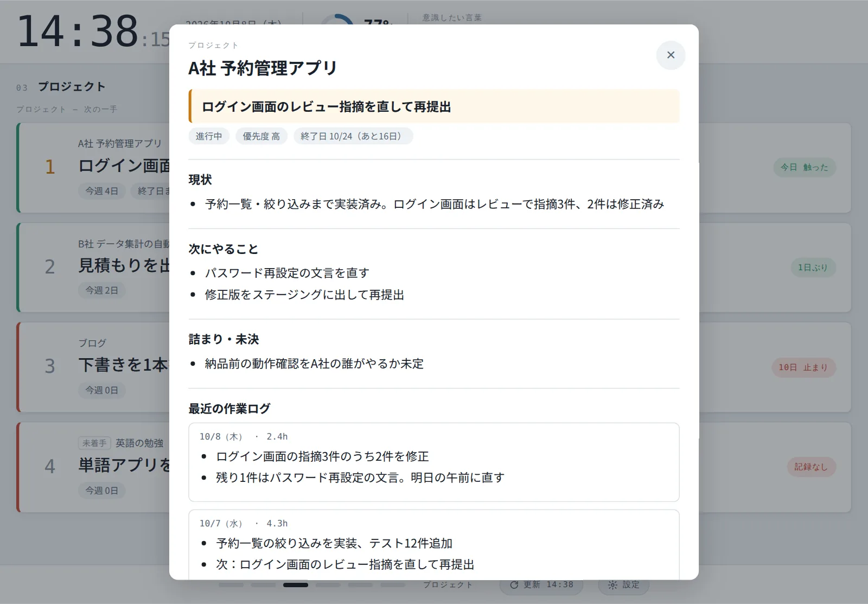The width and height of the screenshot is (868, 604).
Task: Switch to the sixth page indicator dash
Action: pos(393,585)
